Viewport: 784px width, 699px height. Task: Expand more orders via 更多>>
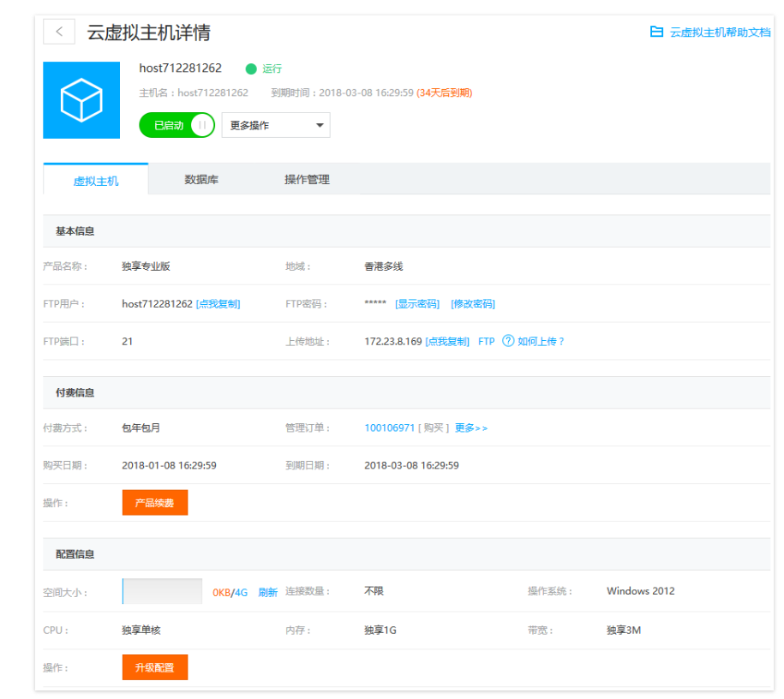pos(471,427)
